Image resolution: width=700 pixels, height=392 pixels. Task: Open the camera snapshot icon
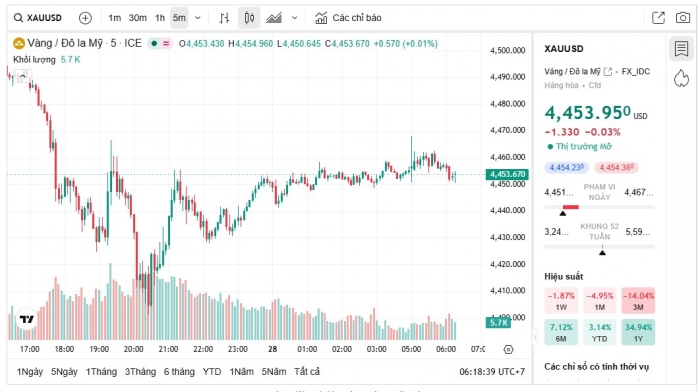click(x=682, y=18)
